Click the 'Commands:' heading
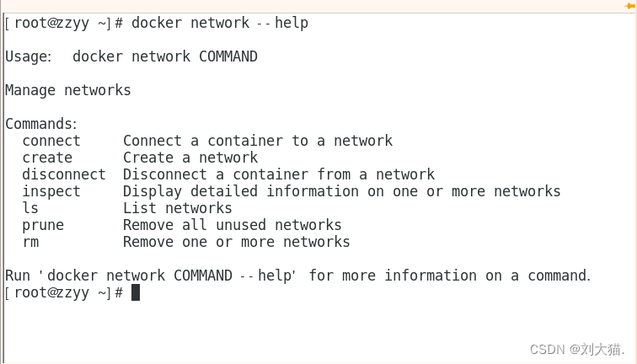This screenshot has width=637, height=364. click(x=41, y=124)
